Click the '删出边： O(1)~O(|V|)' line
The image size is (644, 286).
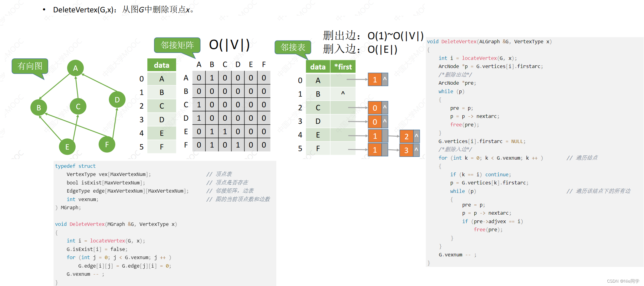[x=373, y=36]
